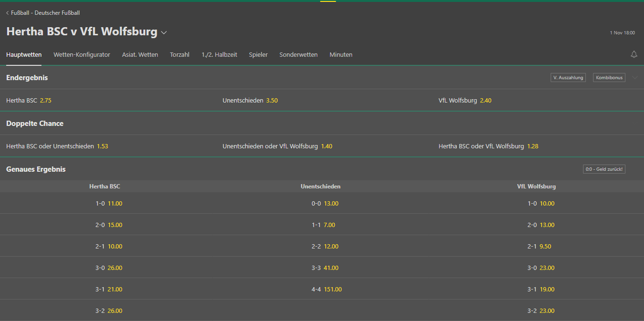Click the Kombibonus button

pyautogui.click(x=609, y=77)
